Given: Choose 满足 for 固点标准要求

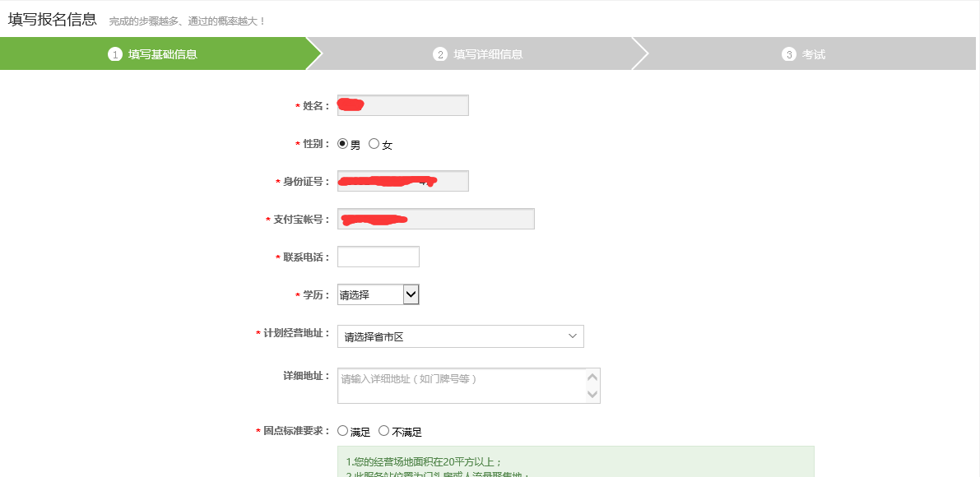Looking at the screenshot, I should click(x=343, y=431).
